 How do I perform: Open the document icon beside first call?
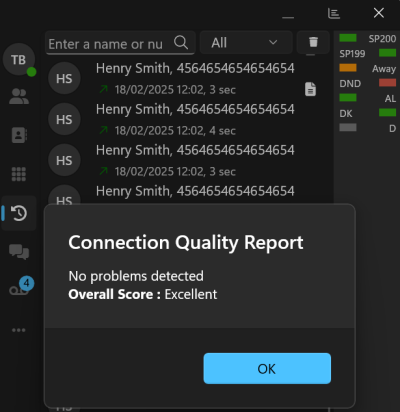click(x=310, y=89)
